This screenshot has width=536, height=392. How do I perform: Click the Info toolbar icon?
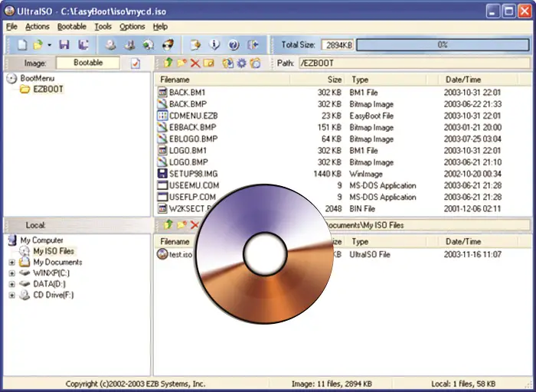215,45
